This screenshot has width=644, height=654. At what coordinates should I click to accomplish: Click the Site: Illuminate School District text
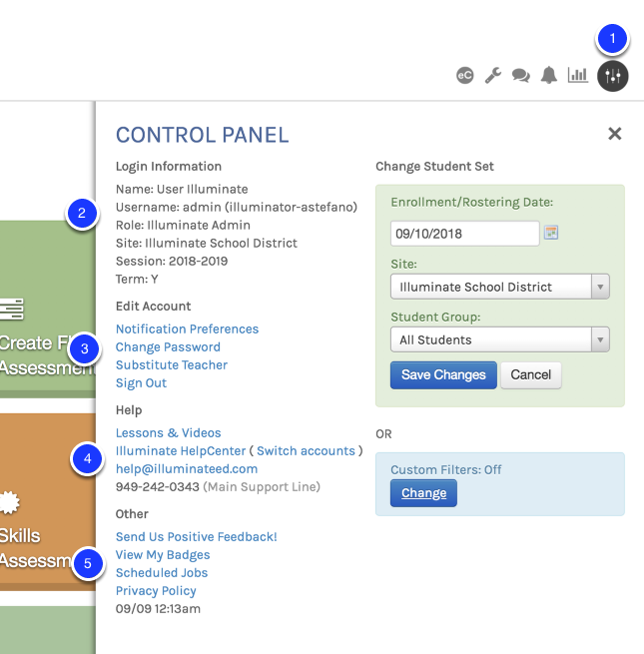tap(207, 244)
